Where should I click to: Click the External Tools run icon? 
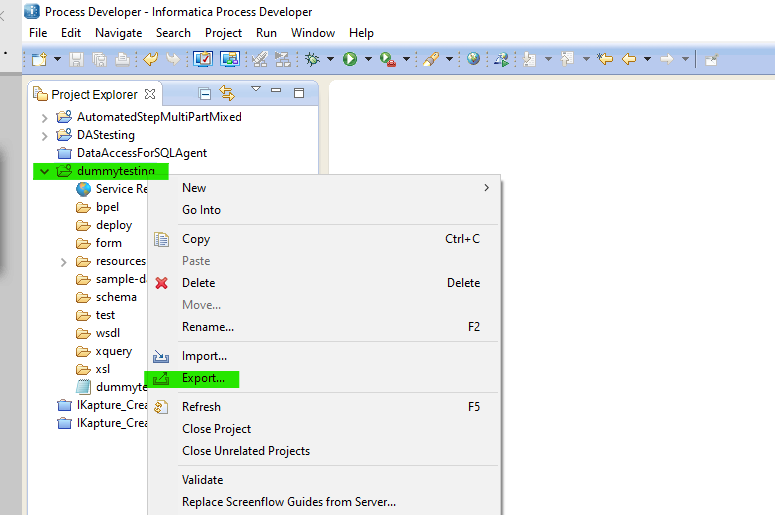pos(388,60)
